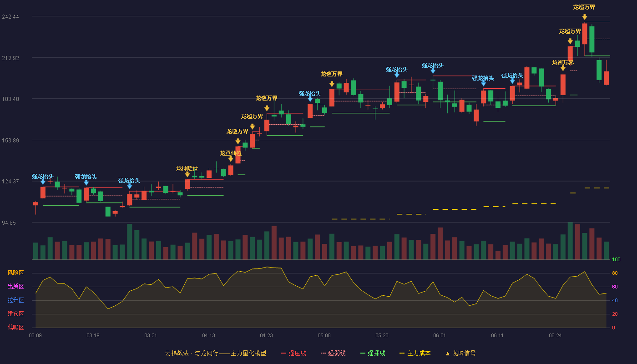Click the 04-23 date label
This screenshot has height=364, width=637.
[267, 335]
